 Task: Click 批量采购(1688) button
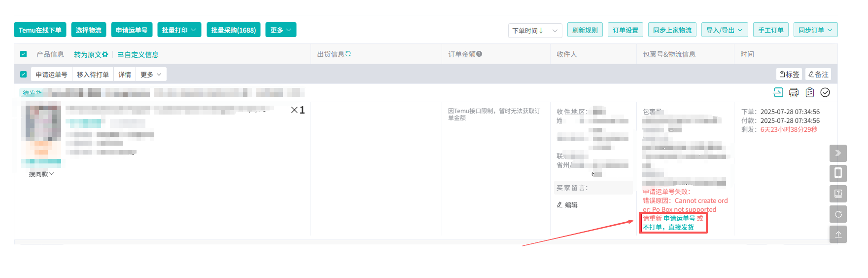[234, 30]
